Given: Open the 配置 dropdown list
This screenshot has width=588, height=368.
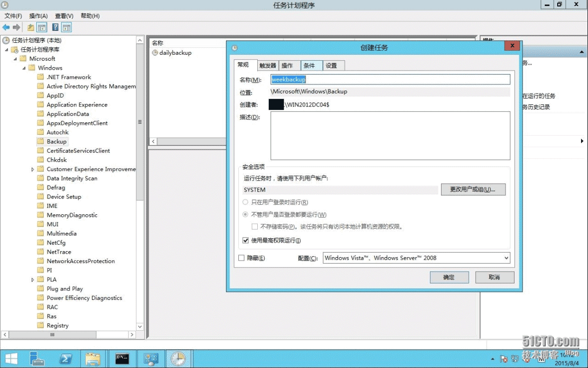Looking at the screenshot, I should (x=506, y=258).
